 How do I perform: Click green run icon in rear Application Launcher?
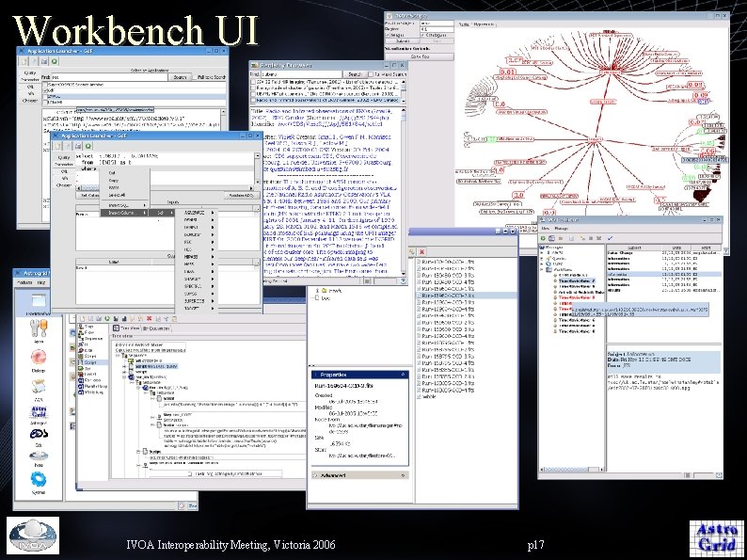[x=55, y=61]
